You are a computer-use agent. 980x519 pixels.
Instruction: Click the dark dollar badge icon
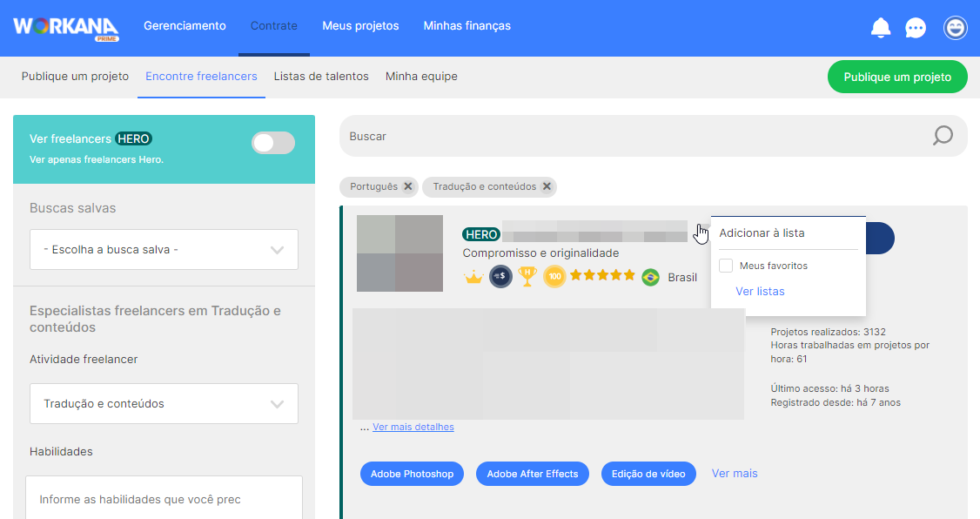tap(500, 276)
